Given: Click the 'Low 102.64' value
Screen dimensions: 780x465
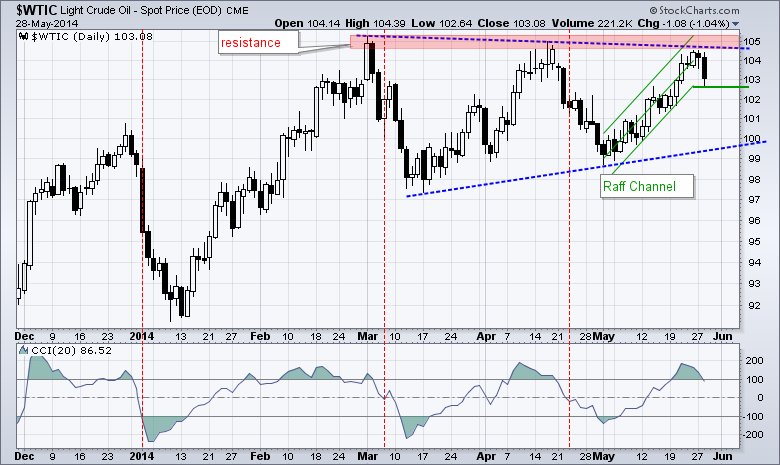Looking at the screenshot, I should tap(442, 23).
